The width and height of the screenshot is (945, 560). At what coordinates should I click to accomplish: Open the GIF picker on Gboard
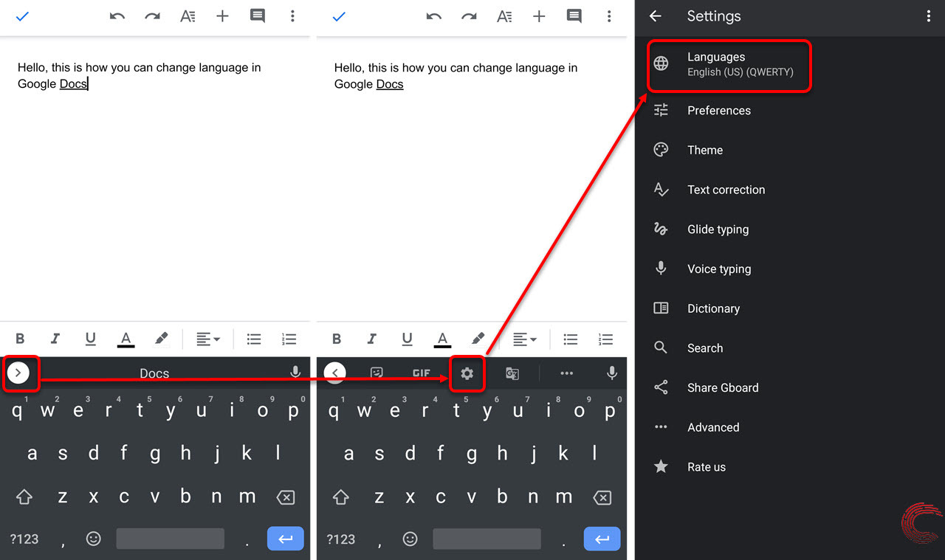(422, 373)
